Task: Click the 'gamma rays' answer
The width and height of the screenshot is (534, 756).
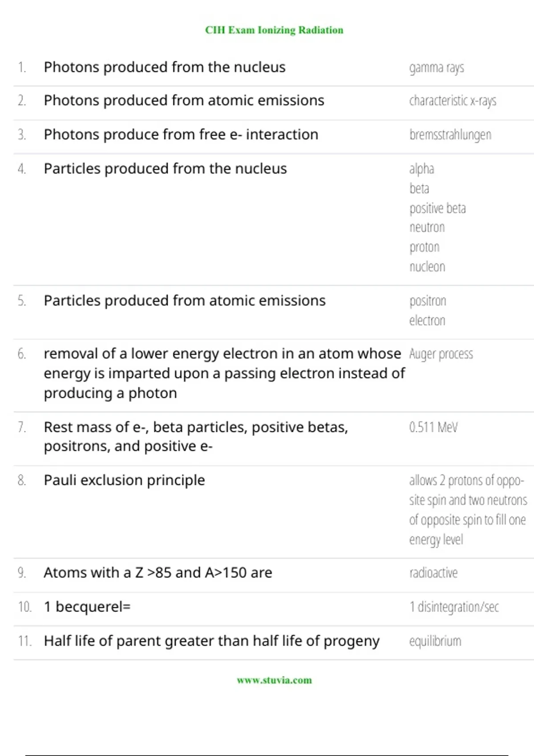Action: [437, 68]
